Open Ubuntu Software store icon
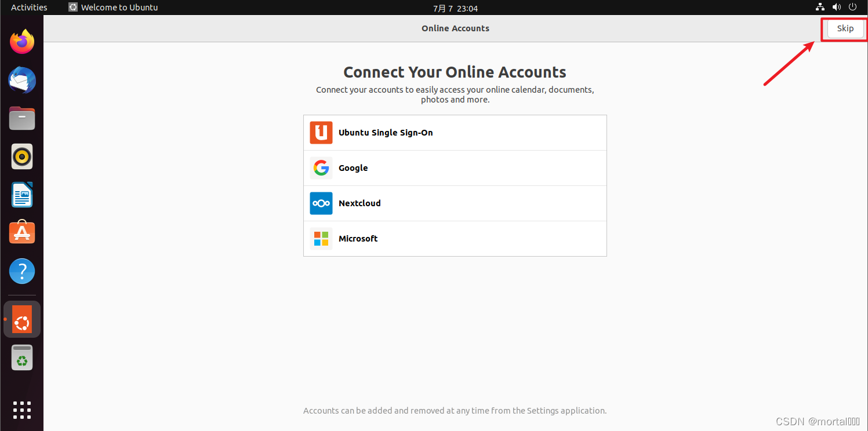The width and height of the screenshot is (868, 431). coord(22,232)
